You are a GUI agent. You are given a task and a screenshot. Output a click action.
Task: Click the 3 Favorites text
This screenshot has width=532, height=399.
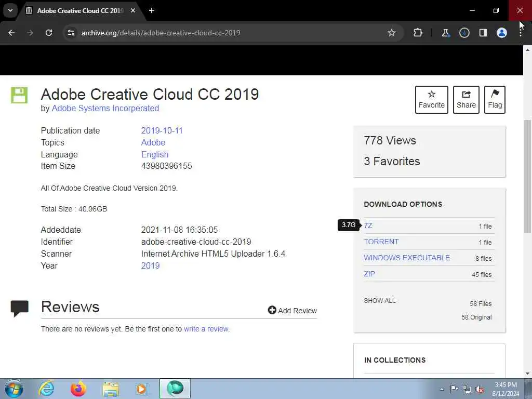(392, 161)
